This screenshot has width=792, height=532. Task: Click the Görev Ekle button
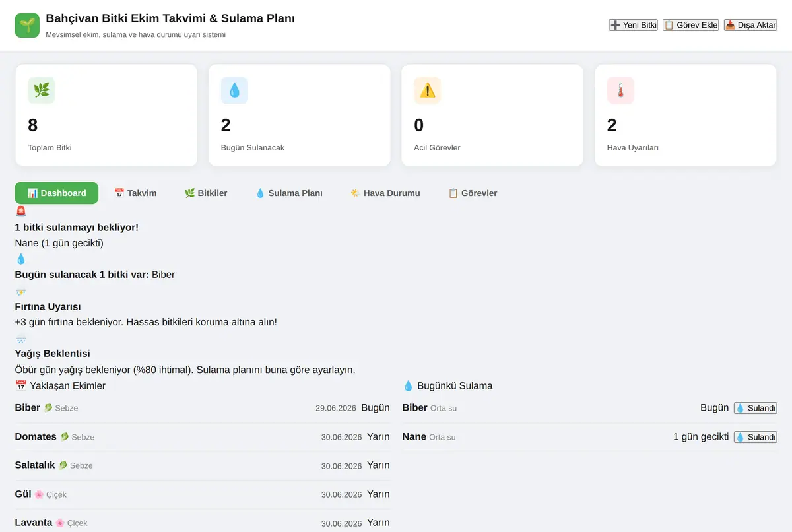(x=691, y=25)
